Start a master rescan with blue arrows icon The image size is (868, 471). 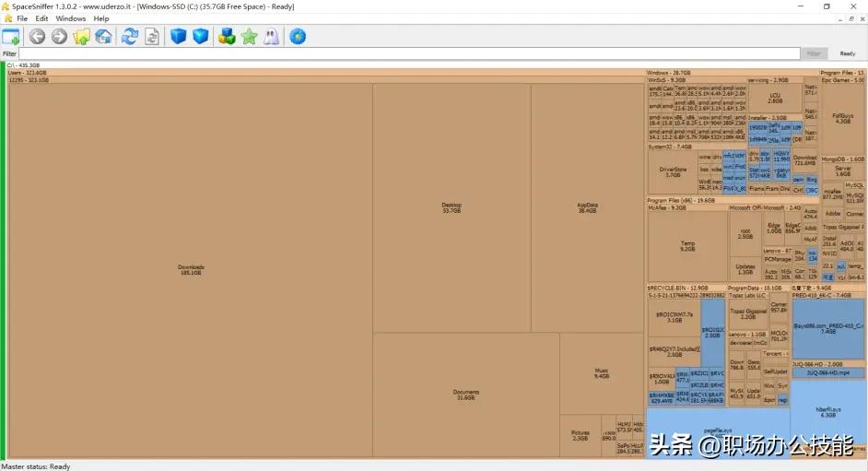tap(130, 37)
